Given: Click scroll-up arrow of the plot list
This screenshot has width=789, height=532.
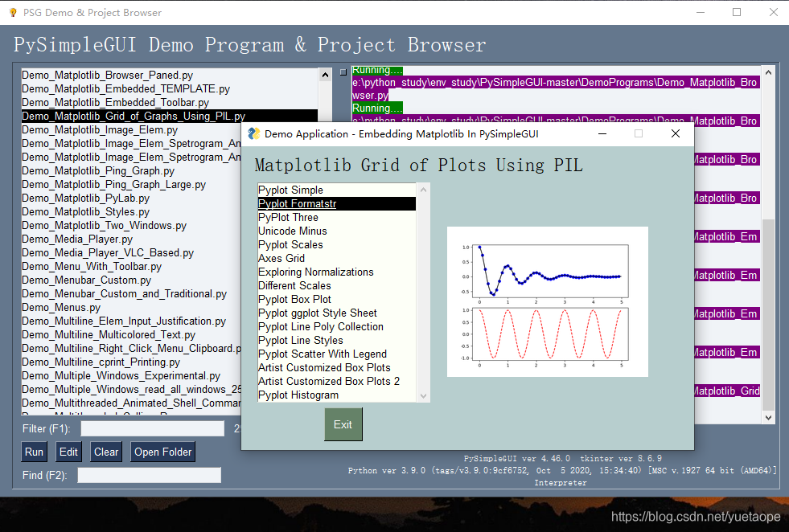Looking at the screenshot, I should [423, 190].
